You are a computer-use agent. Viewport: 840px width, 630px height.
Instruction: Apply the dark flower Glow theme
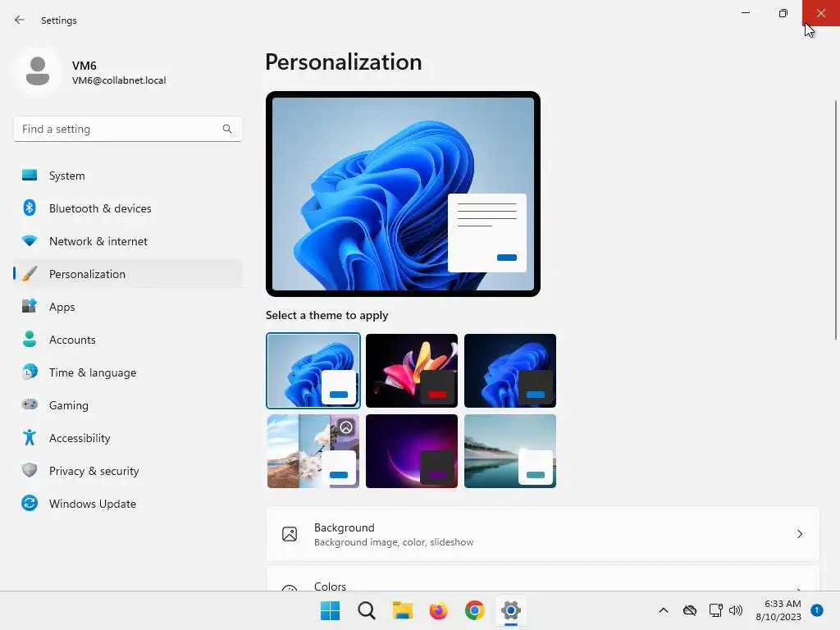coord(412,370)
